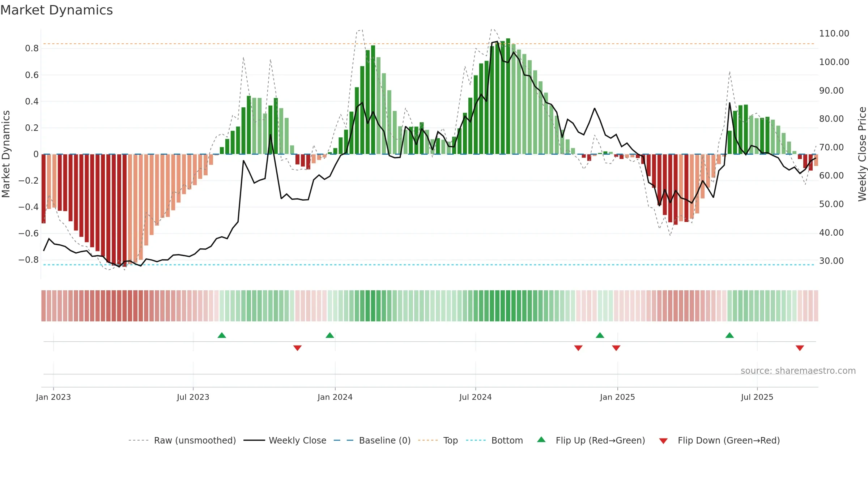Image resolution: width=868 pixels, height=488 pixels.
Task: Click the Market Dynamics chart title
Action: (56, 10)
